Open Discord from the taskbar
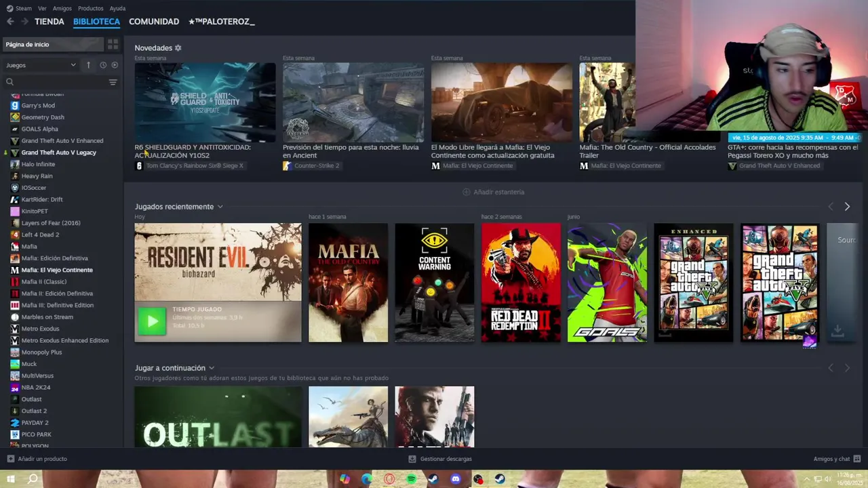This screenshot has height=488, width=868. coord(456,479)
